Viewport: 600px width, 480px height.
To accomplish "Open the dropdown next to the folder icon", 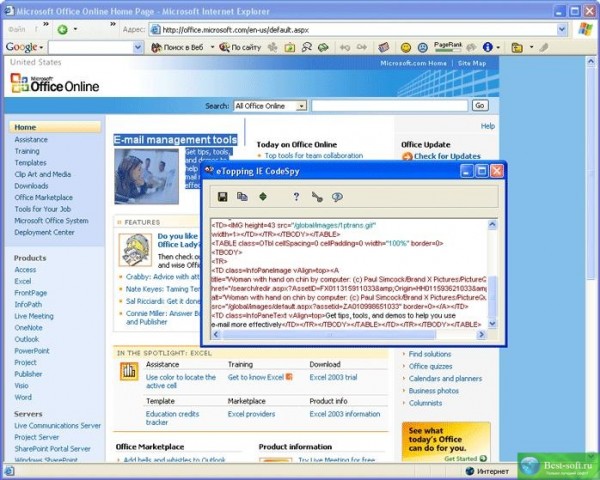I will [x=531, y=47].
